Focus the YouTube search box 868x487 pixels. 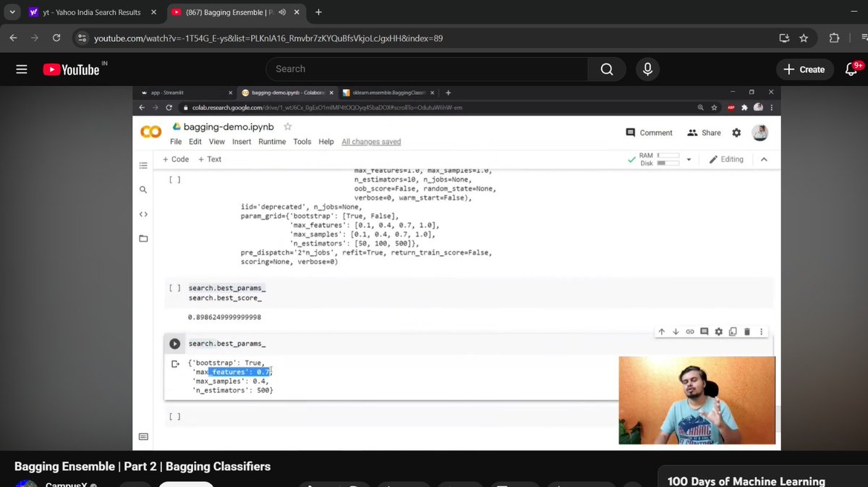pos(427,69)
